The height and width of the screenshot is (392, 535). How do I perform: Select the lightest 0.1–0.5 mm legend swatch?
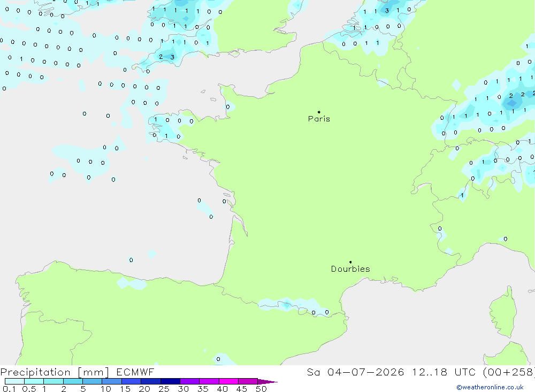[14, 381]
